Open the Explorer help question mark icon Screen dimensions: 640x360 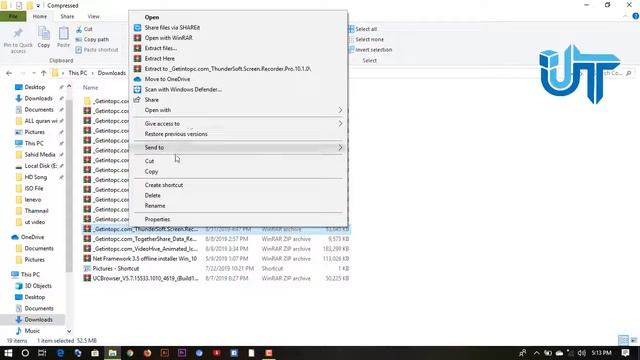tap(636, 16)
